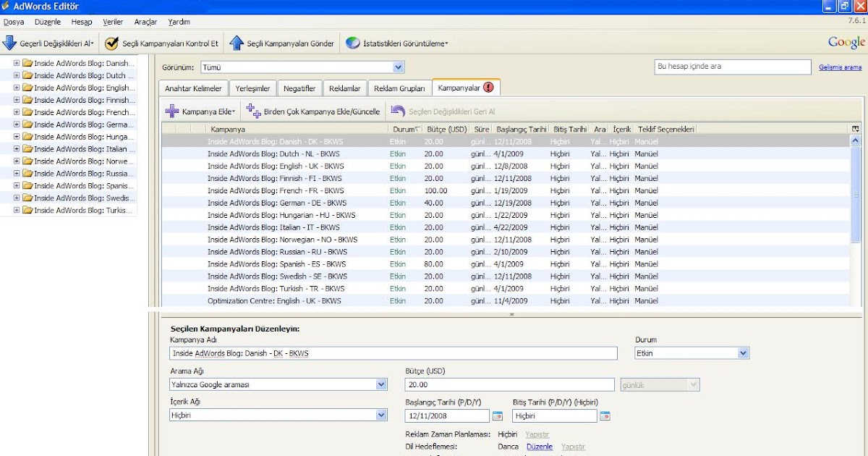Open the column chooser icon at the table header's right end
Screen dimensions: 868x456
pos(856,129)
